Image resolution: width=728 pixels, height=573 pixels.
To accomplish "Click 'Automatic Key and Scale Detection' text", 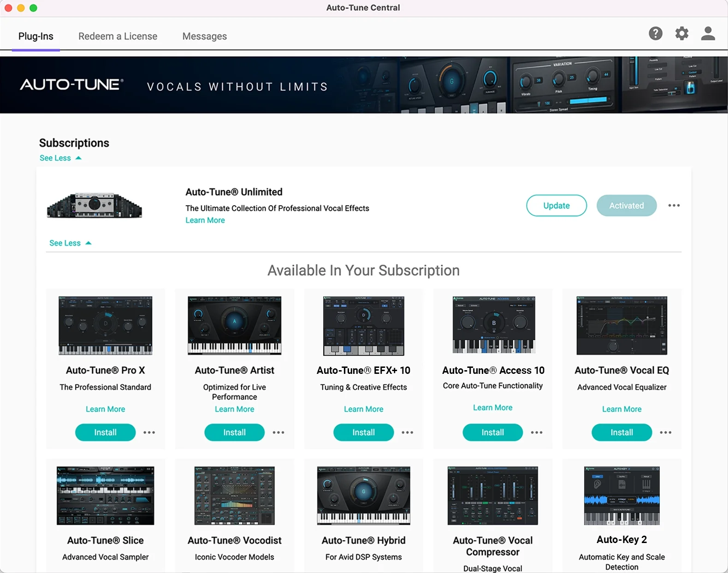I will coord(621,562).
